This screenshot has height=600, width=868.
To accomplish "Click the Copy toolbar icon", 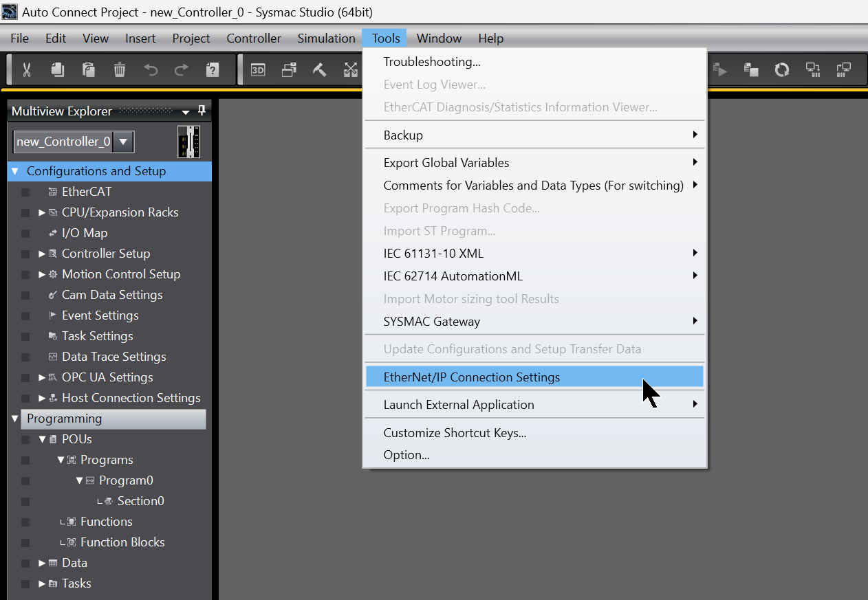I will [58, 69].
